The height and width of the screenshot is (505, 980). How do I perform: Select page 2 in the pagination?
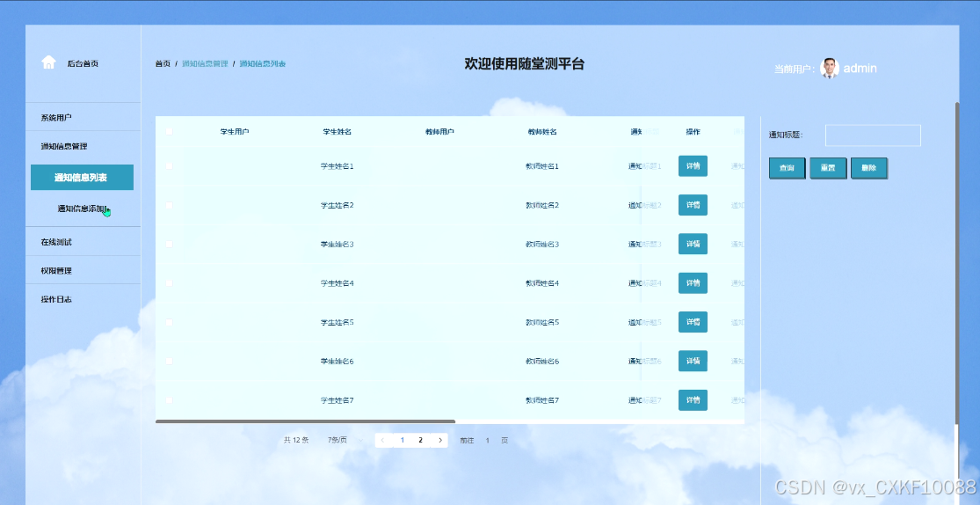421,441
